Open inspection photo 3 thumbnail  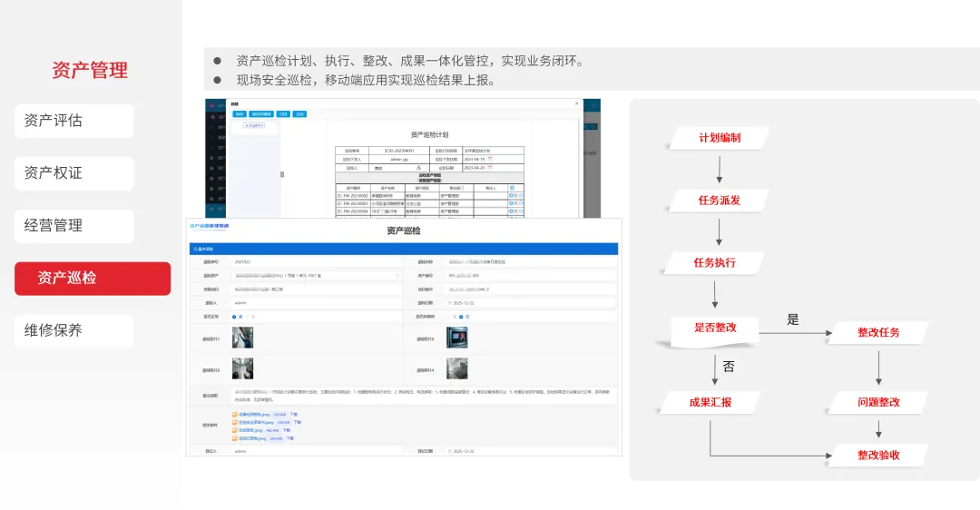(x=242, y=368)
